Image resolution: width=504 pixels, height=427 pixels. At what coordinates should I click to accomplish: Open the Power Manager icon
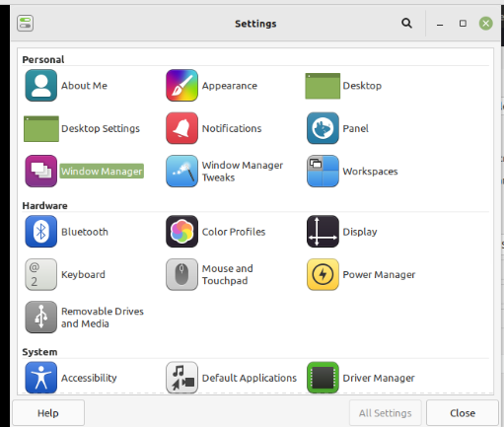click(323, 274)
